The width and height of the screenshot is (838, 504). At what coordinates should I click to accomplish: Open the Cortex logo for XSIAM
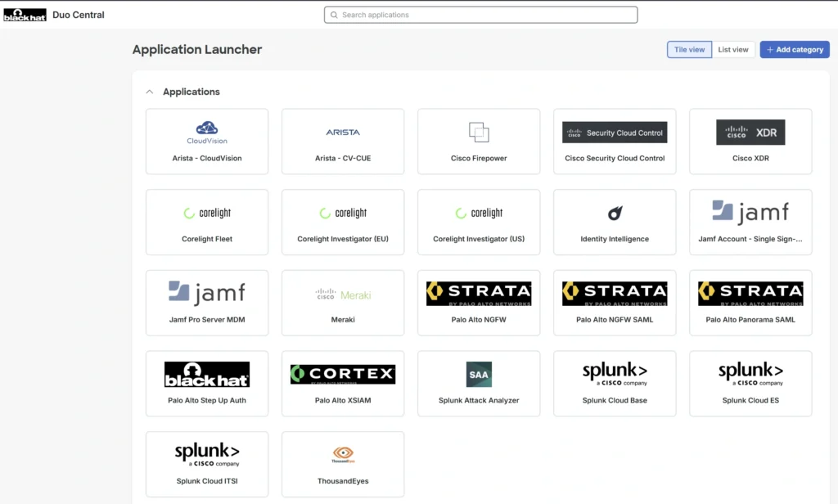(343, 374)
